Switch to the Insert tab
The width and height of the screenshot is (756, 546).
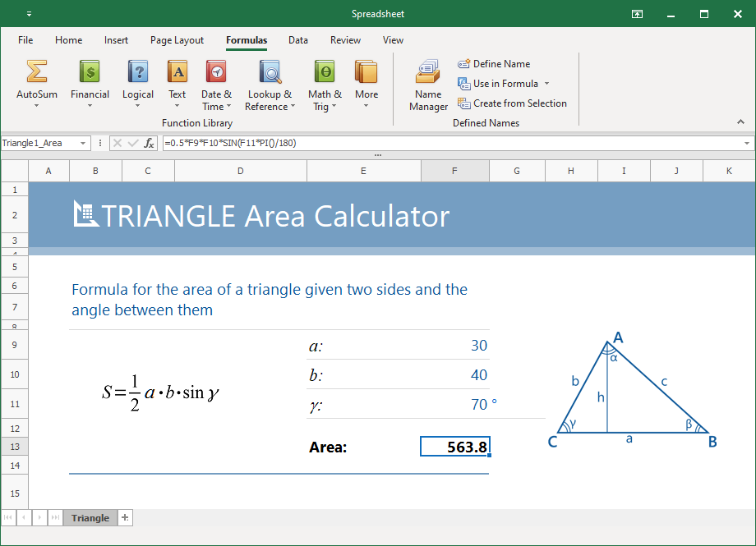pyautogui.click(x=116, y=40)
